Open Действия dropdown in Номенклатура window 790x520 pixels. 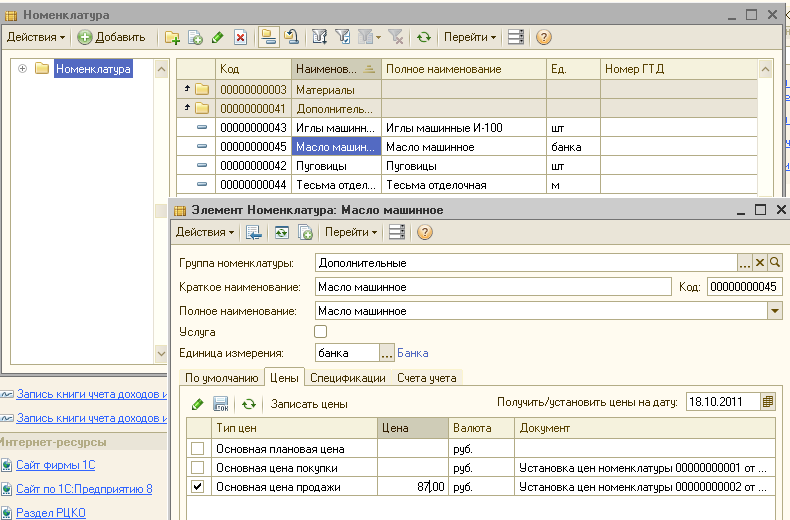(36, 37)
